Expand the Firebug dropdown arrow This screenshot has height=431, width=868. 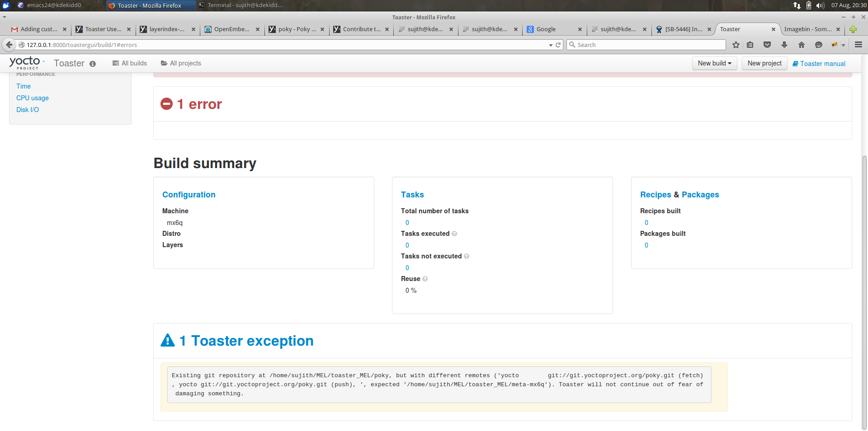[843, 45]
